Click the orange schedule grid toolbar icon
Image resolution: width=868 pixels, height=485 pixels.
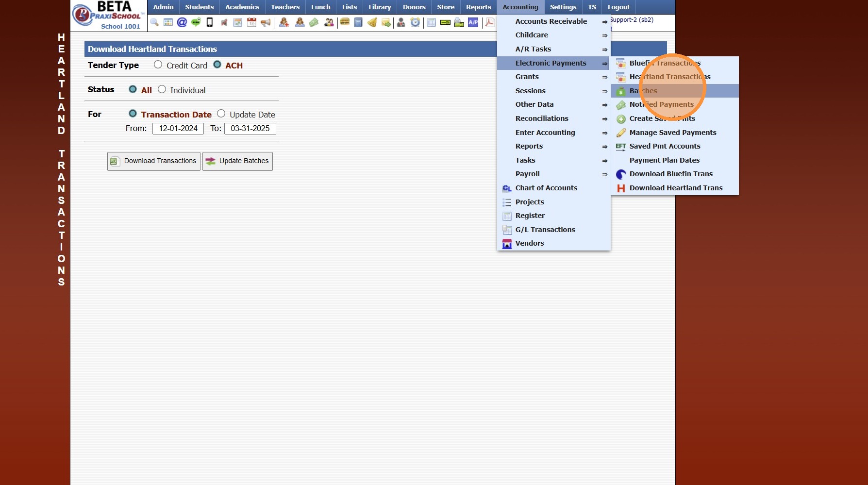(x=237, y=22)
